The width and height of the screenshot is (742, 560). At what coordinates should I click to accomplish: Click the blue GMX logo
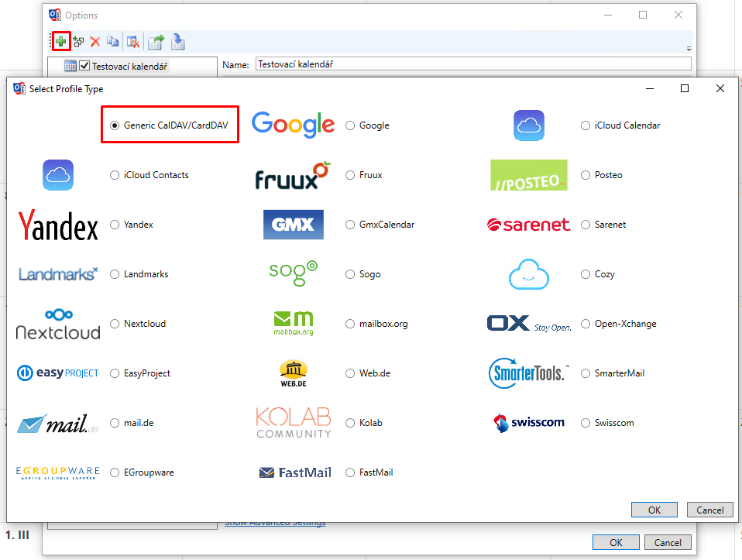pyautogui.click(x=294, y=225)
